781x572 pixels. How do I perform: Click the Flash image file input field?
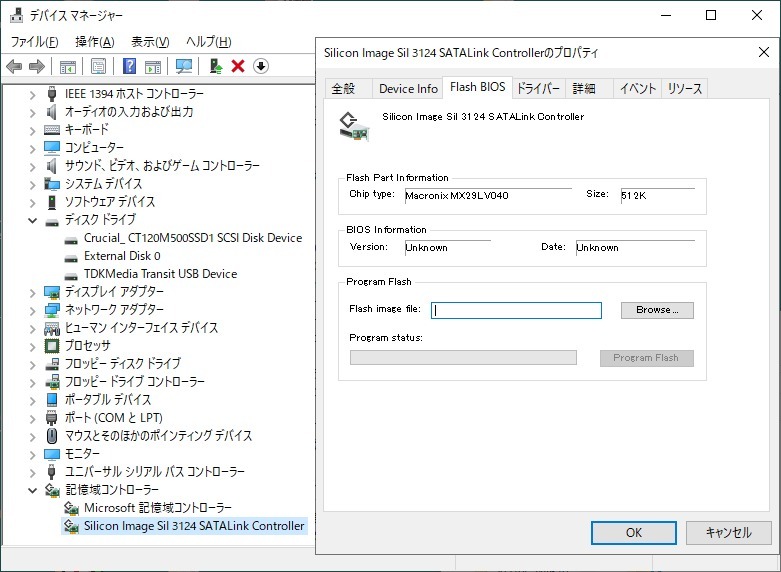tap(516, 310)
